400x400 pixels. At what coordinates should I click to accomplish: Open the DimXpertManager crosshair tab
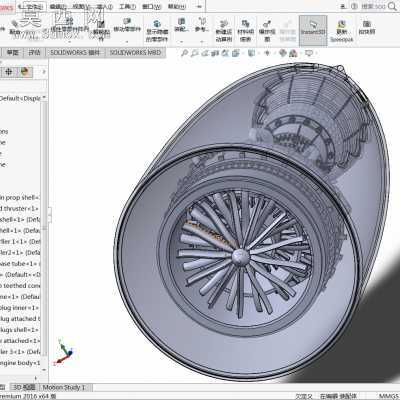coord(9,72)
